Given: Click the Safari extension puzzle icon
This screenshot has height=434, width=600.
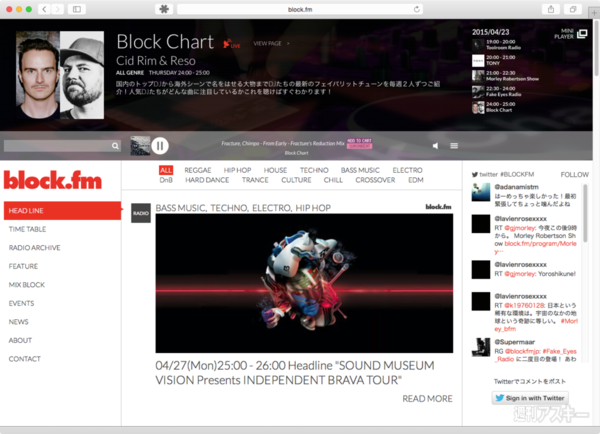Looking at the screenshot, I should pyautogui.click(x=164, y=9).
